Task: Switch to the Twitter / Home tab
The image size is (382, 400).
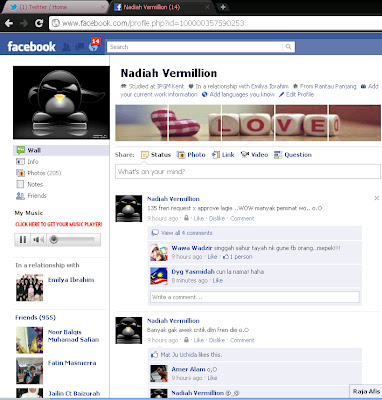Action: (55, 7)
